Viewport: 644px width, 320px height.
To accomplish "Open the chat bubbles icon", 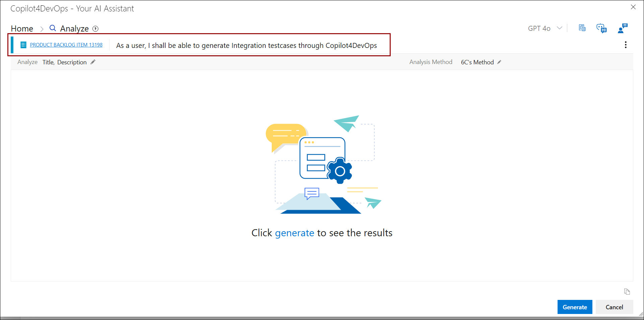I will 601,28.
